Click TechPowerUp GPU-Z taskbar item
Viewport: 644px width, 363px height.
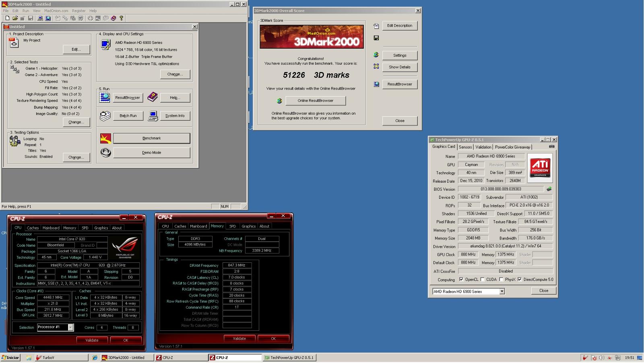click(x=289, y=357)
